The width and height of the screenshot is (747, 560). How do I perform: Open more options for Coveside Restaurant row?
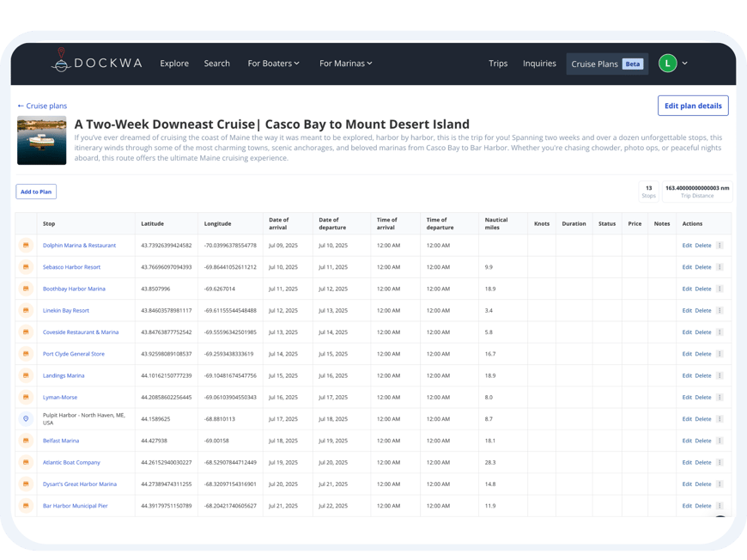[x=720, y=332]
